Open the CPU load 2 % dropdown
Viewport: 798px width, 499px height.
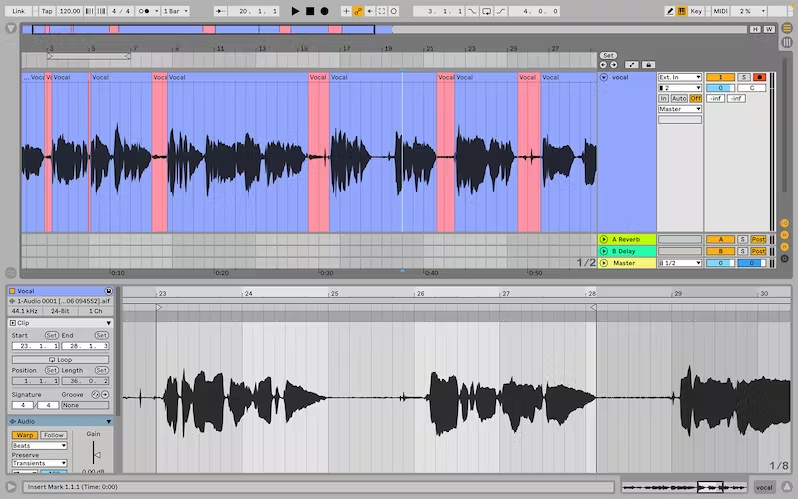(749, 11)
